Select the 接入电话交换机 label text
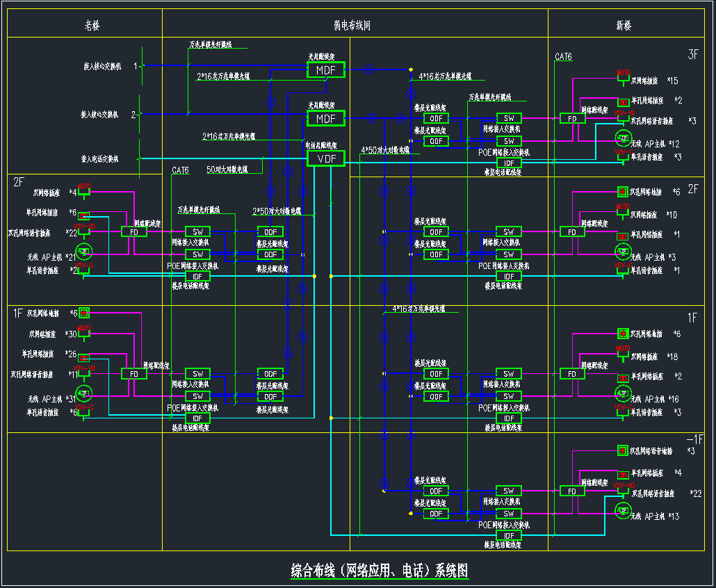The image size is (716, 588). click(101, 158)
